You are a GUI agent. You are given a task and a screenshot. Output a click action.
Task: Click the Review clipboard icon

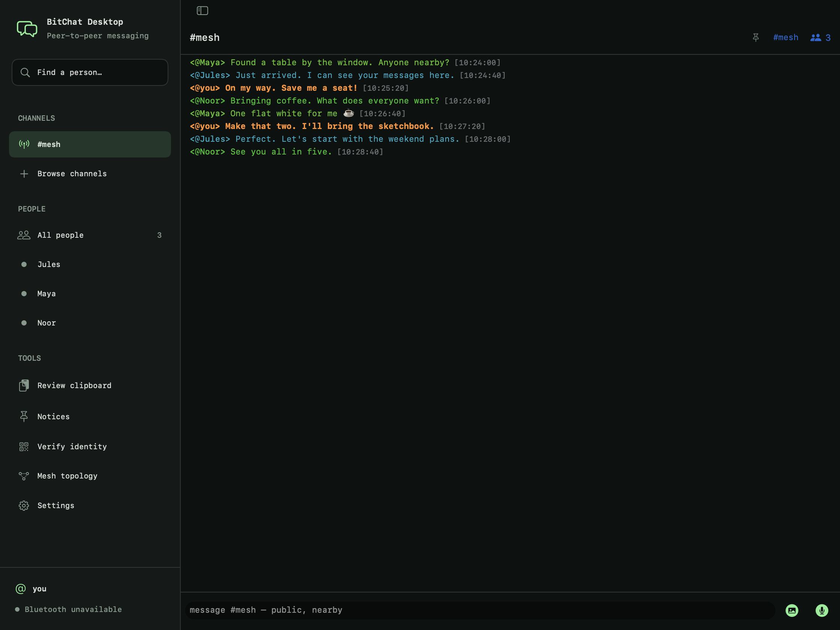point(24,385)
